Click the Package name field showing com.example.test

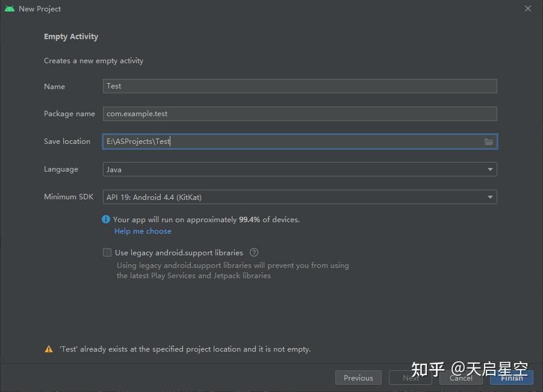299,113
